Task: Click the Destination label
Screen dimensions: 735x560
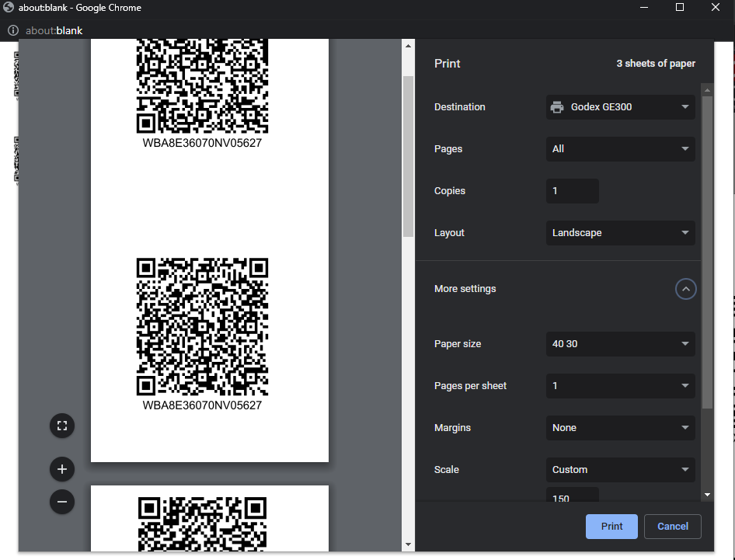Action: (459, 107)
